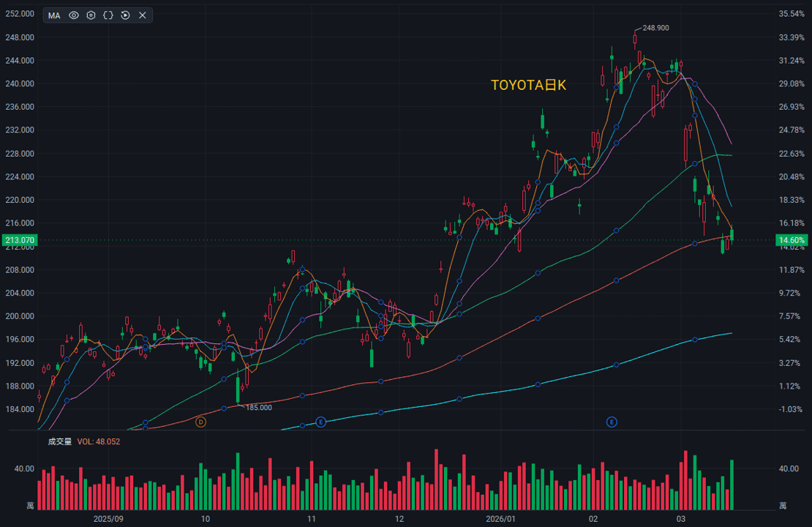Image resolution: width=812 pixels, height=527 pixels.
Task: Remove the MA indicator with X
Action: coord(143,15)
